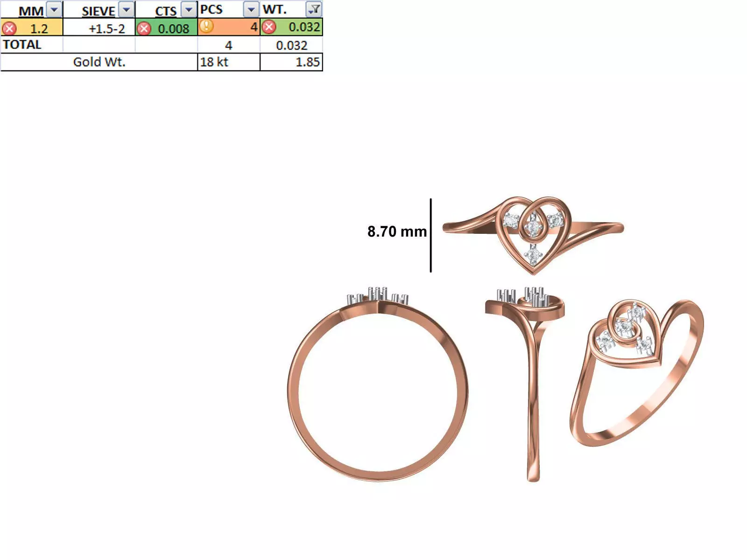Click the red X icon in the 1.2 MM cell
747x560 pixels.
(9, 28)
